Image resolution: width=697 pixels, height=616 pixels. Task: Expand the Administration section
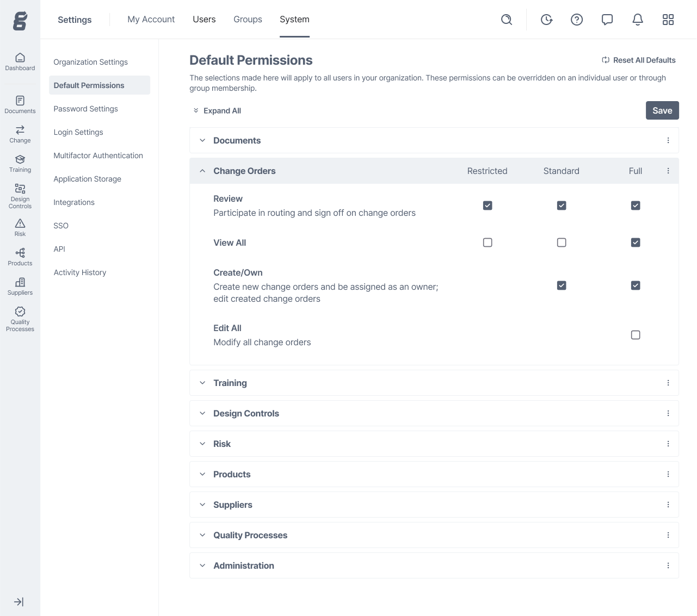202,565
